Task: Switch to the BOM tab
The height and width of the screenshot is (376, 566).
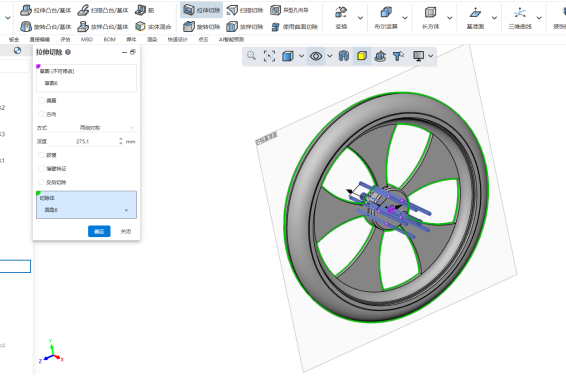Action: [109, 39]
